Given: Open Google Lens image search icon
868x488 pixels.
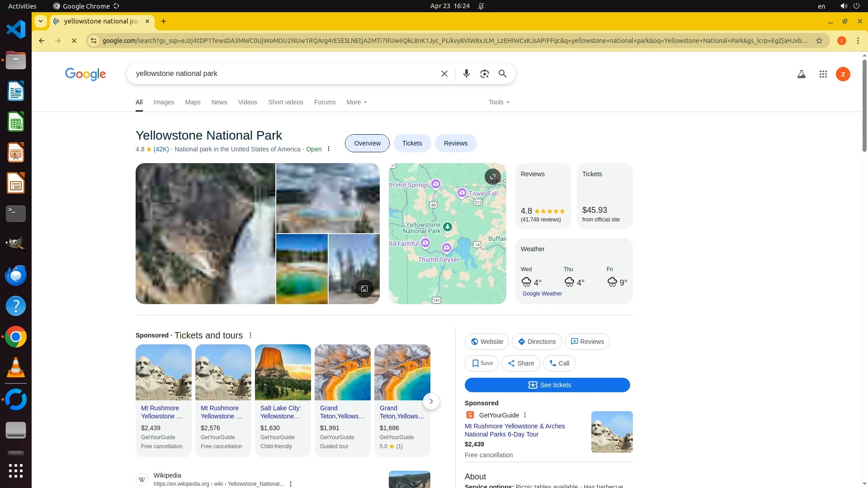Looking at the screenshot, I should (x=484, y=74).
